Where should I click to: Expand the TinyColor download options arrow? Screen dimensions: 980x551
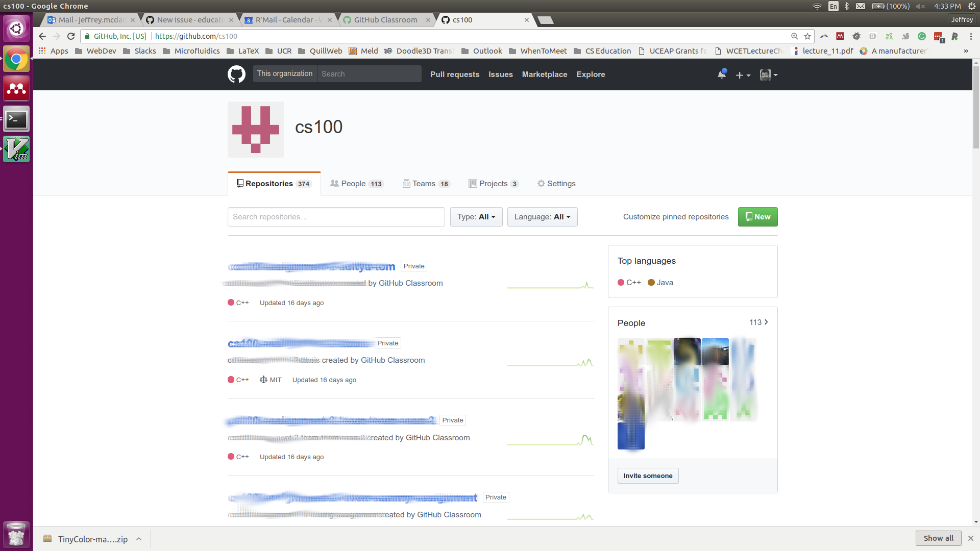tap(139, 539)
